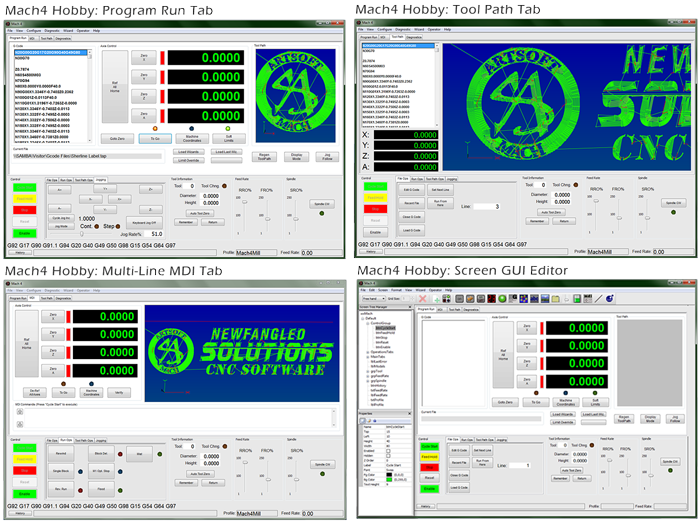
Task: Click the green plus add icon in GUI Editor toolbar
Action: click(437, 300)
